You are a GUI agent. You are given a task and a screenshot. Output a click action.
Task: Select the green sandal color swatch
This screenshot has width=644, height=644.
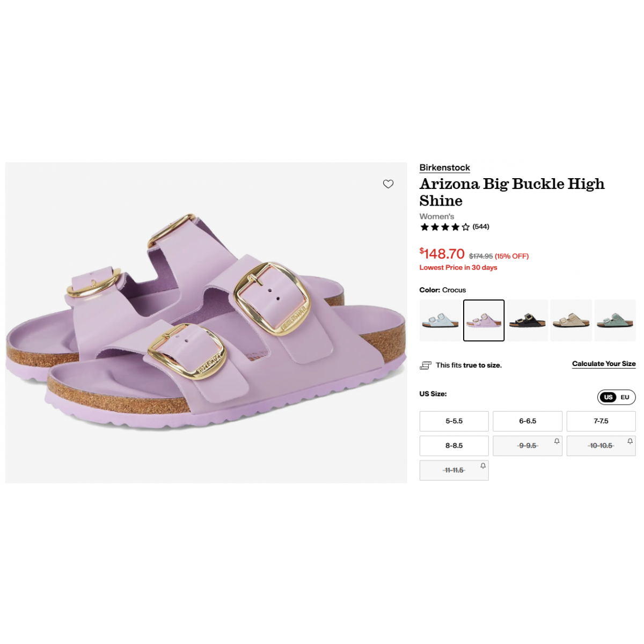(615, 320)
